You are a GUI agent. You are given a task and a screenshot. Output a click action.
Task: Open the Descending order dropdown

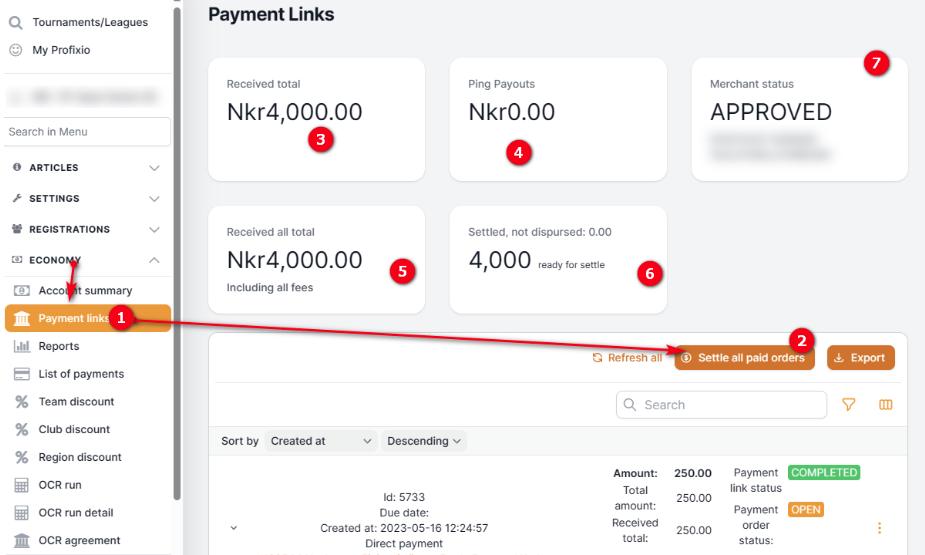point(424,441)
